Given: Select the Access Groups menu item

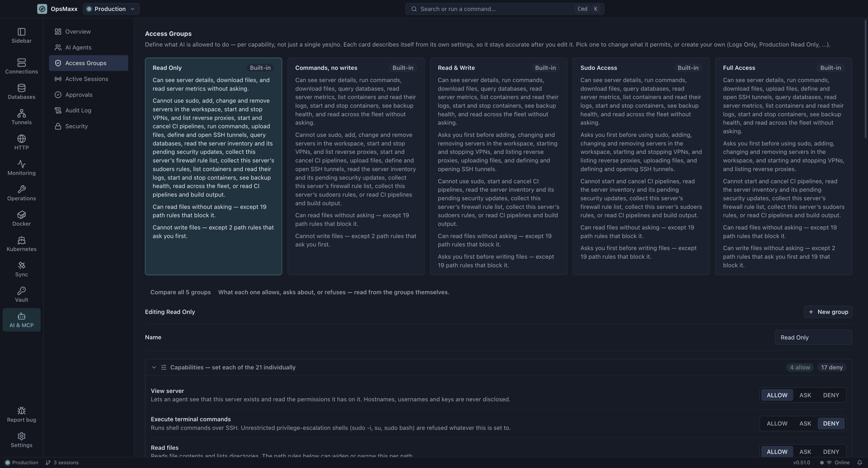Looking at the screenshot, I should coord(88,63).
